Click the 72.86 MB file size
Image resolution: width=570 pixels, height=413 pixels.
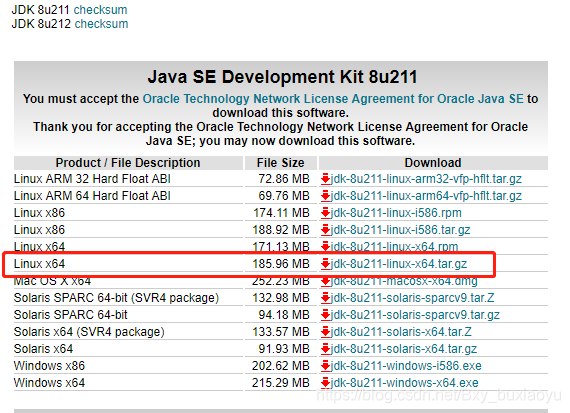pos(284,179)
